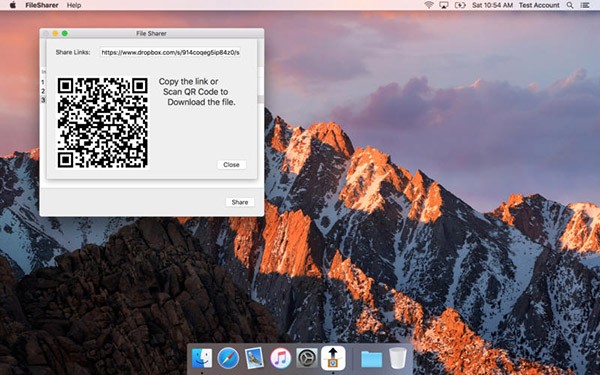
Task: Click the green zoom window button
Action: [x=65, y=33]
